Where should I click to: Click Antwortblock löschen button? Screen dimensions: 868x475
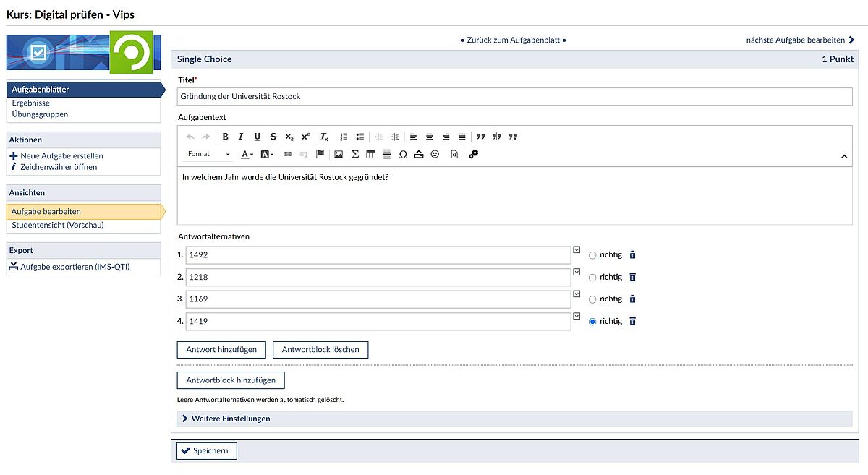(x=320, y=349)
